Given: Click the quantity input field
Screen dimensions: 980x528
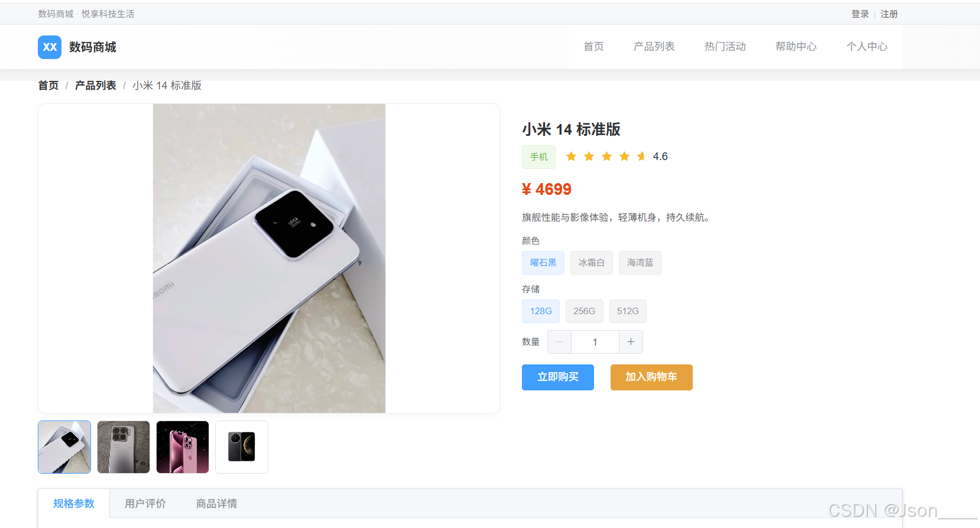Looking at the screenshot, I should click(595, 342).
